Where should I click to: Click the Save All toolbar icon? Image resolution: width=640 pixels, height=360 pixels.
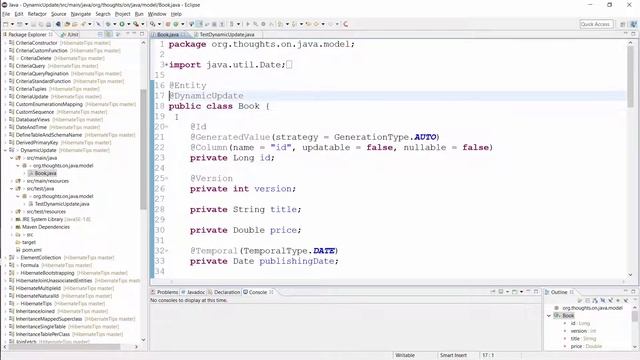[41, 24]
